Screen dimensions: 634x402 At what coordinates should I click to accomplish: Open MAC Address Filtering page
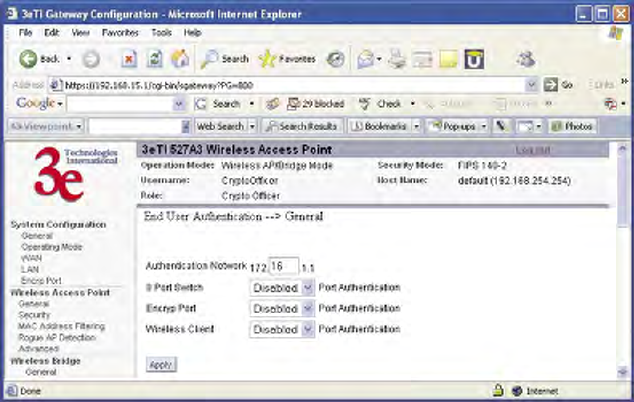click(61, 326)
